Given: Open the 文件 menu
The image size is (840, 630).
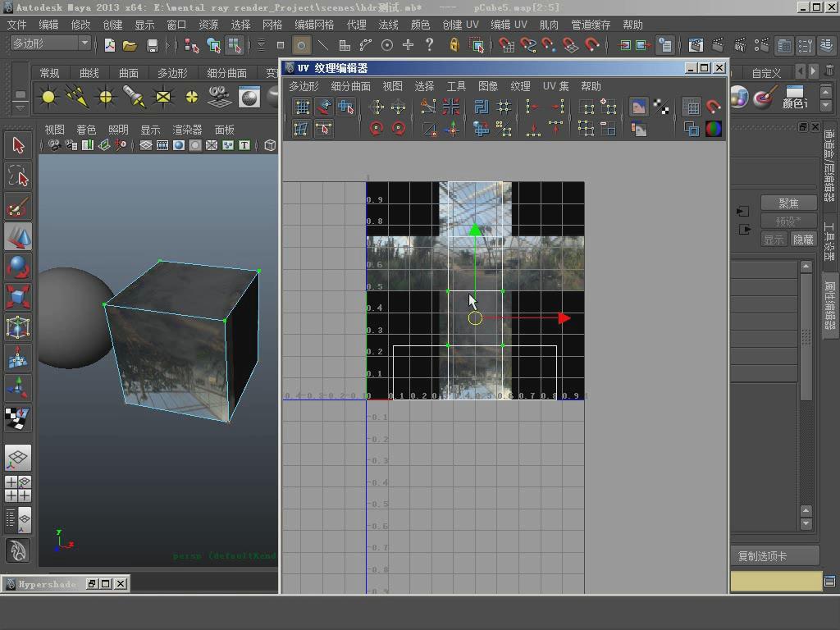Looking at the screenshot, I should 16,25.
